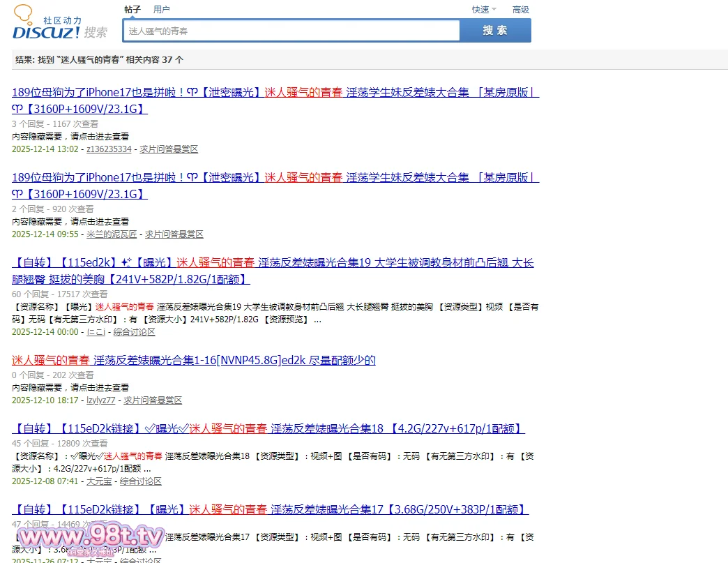Screen dimensions: 728x563
Task: Open the thread title with 920 views
Action: (275, 178)
